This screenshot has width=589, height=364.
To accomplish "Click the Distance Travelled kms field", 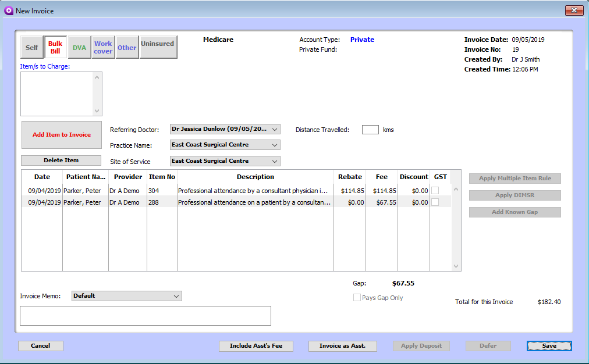I will click(370, 130).
